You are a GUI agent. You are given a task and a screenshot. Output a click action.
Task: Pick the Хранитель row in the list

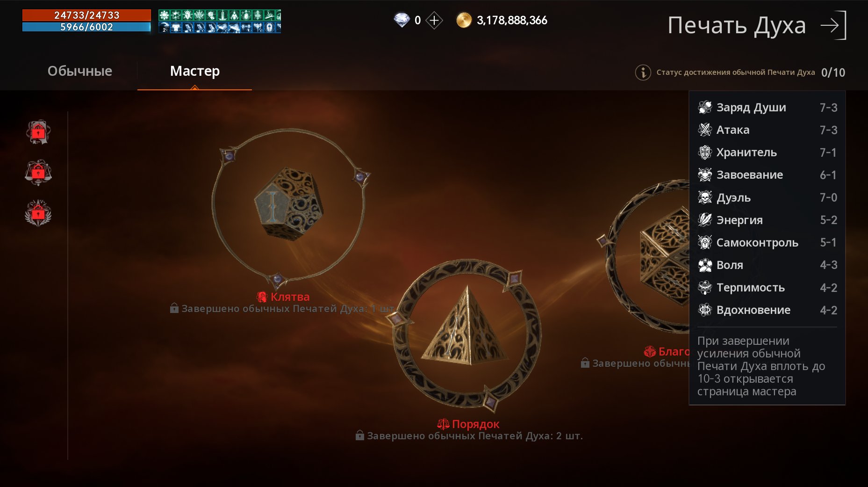(768, 153)
